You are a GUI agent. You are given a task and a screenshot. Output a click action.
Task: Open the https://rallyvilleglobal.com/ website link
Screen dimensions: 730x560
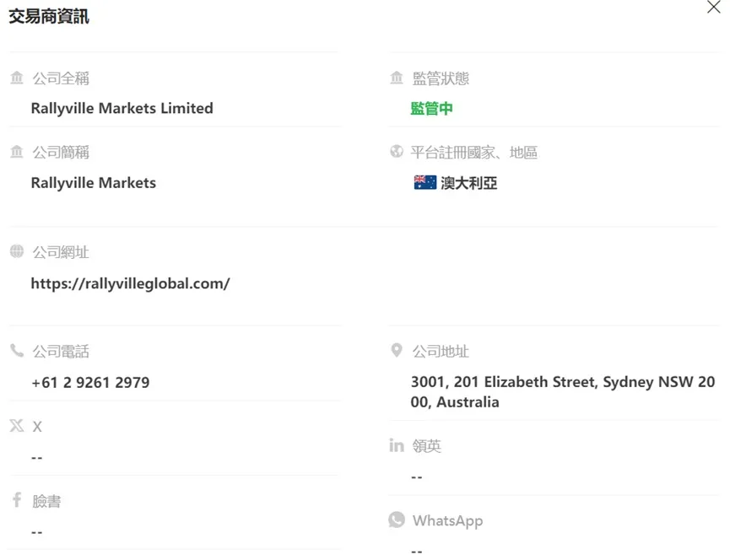[130, 283]
